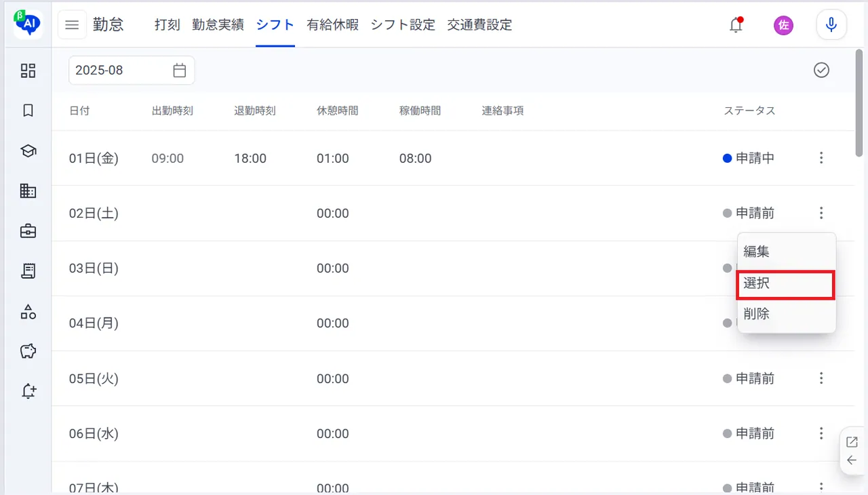Open the bell-plus icon in sidebar
868x495 pixels.
(x=28, y=391)
